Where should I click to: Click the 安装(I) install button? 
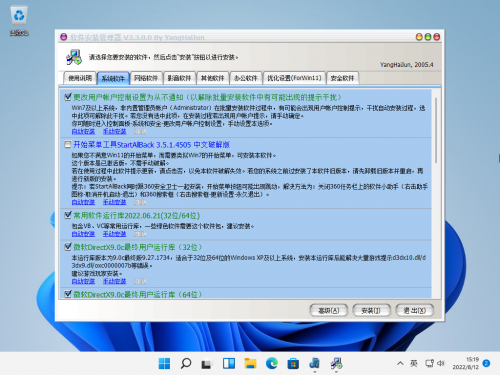[371, 310]
